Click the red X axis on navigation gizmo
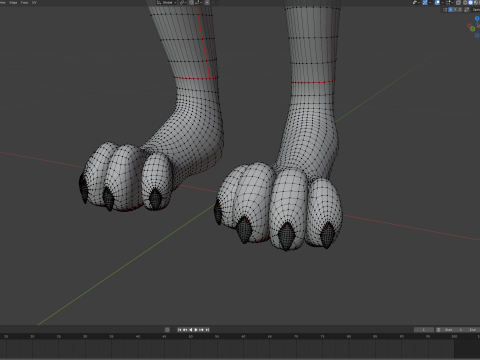Image resolution: width=480 pixels, height=360 pixels. point(469,26)
